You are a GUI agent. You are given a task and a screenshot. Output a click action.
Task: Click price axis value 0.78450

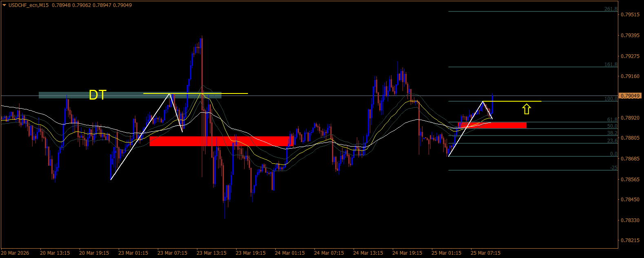pyautogui.click(x=630, y=200)
